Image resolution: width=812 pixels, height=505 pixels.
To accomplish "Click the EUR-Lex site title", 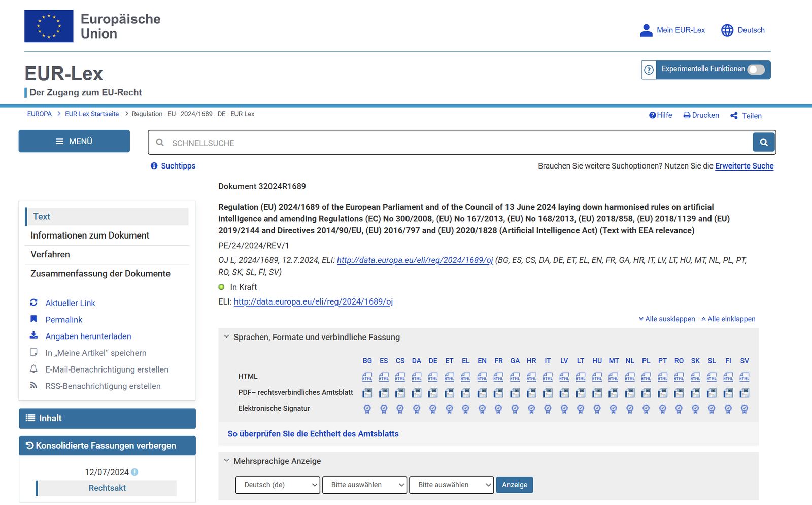I will 64,74.
